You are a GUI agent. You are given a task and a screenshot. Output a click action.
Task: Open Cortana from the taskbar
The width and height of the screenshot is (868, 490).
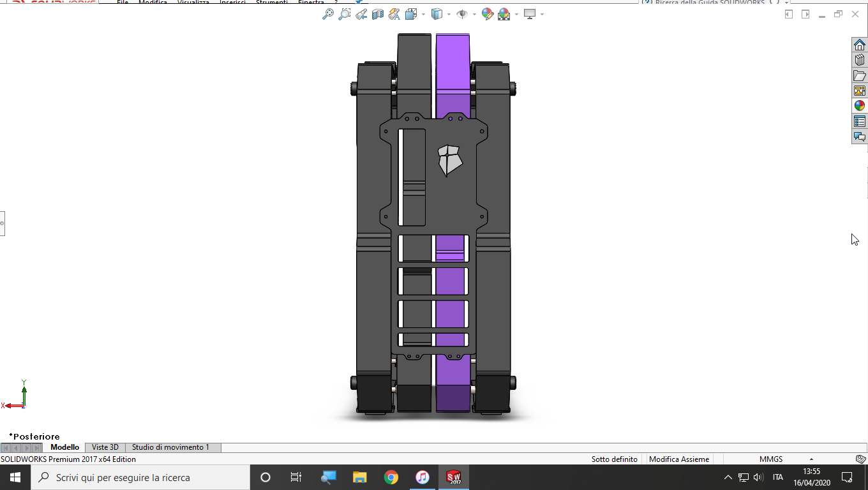[266, 477]
